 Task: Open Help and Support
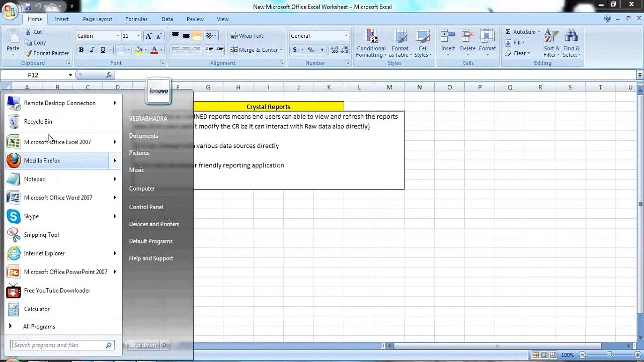coord(151,258)
